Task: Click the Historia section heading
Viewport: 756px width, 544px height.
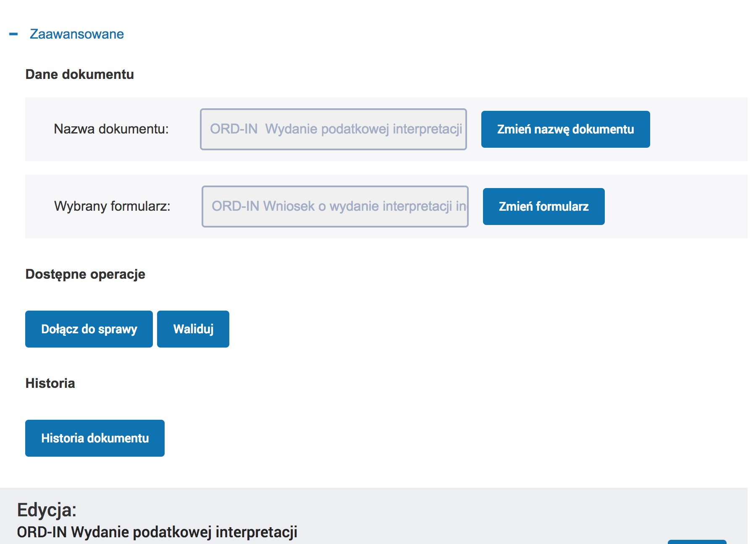Action: [50, 383]
